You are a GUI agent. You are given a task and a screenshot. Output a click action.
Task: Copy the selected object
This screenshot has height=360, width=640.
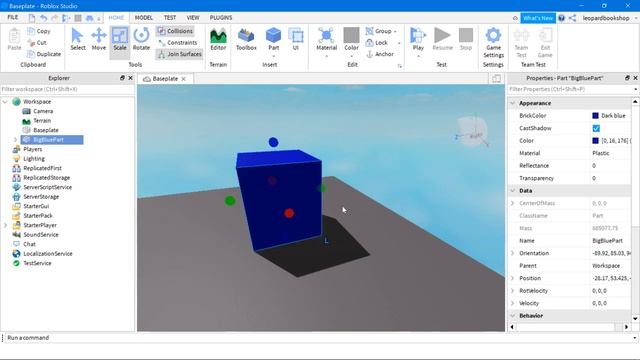coord(39,31)
